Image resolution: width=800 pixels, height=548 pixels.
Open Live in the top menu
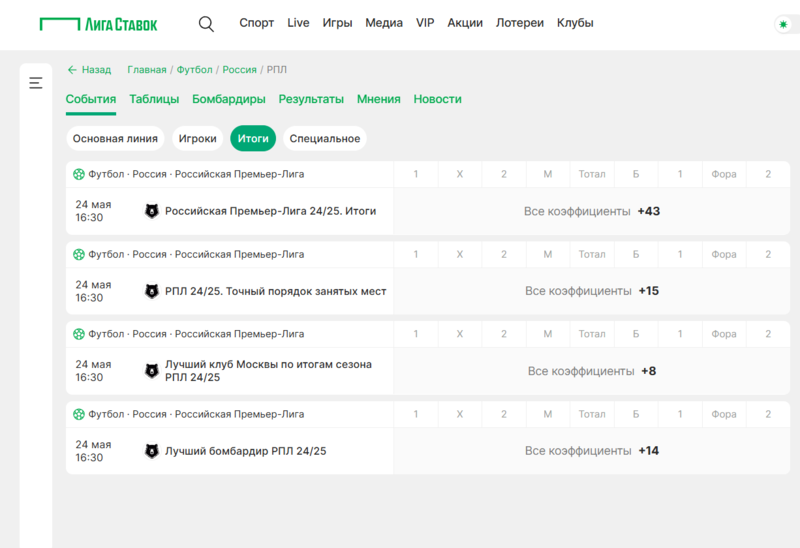298,23
